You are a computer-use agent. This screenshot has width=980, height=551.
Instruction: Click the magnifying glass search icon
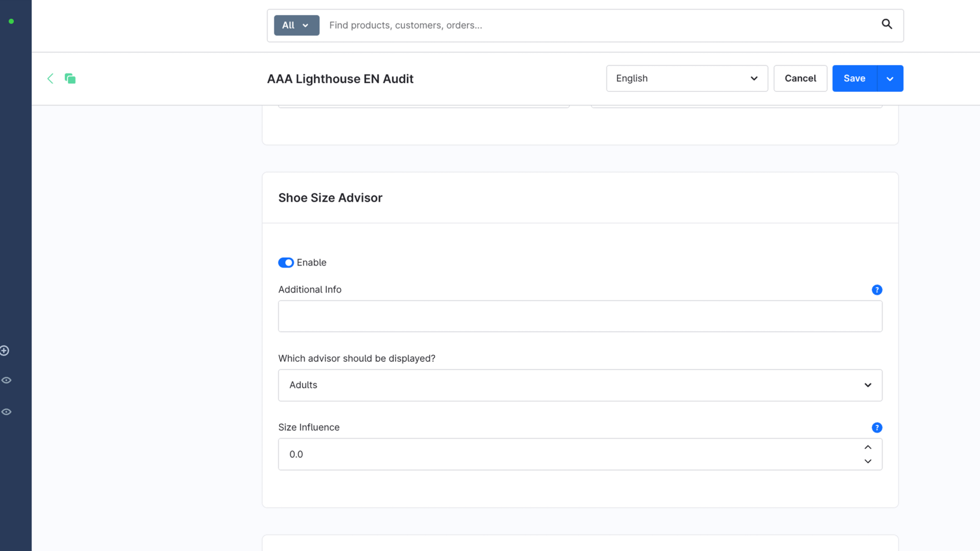887,24
